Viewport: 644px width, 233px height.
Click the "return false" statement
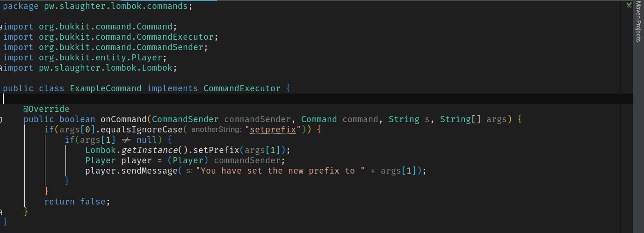point(77,202)
